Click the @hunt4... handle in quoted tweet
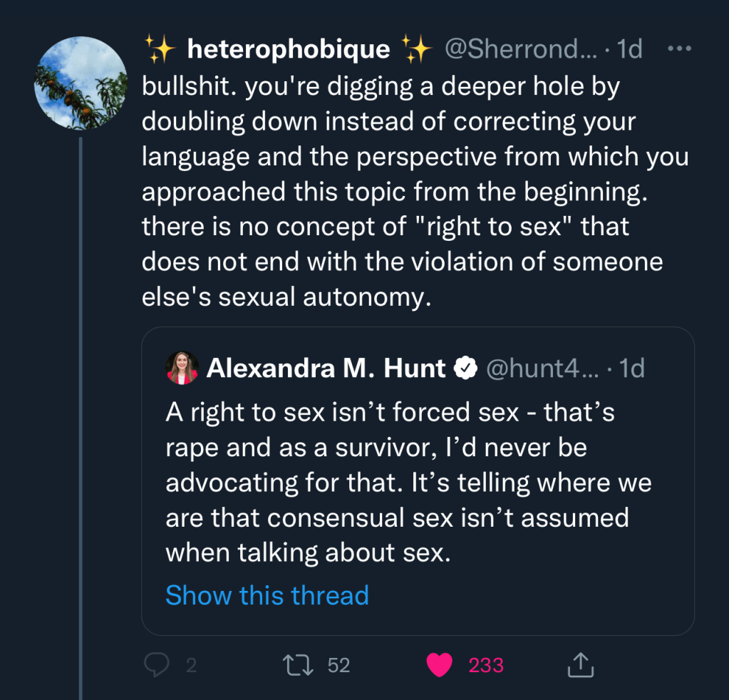 [x=542, y=368]
